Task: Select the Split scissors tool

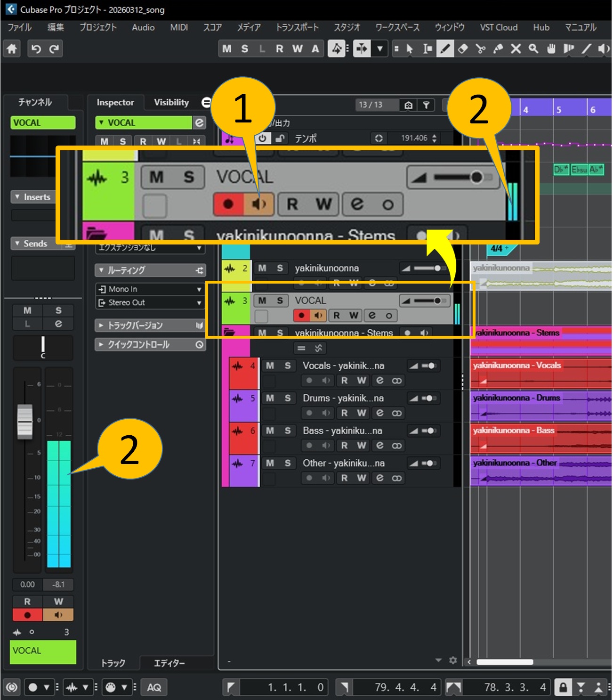Action: click(480, 49)
